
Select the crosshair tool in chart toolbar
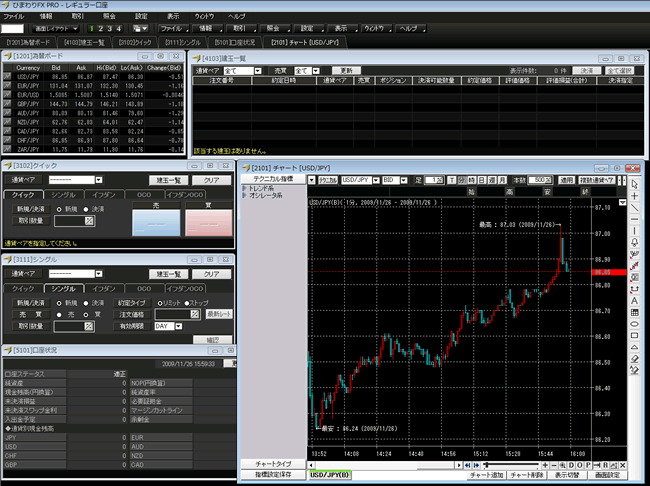coord(634,196)
